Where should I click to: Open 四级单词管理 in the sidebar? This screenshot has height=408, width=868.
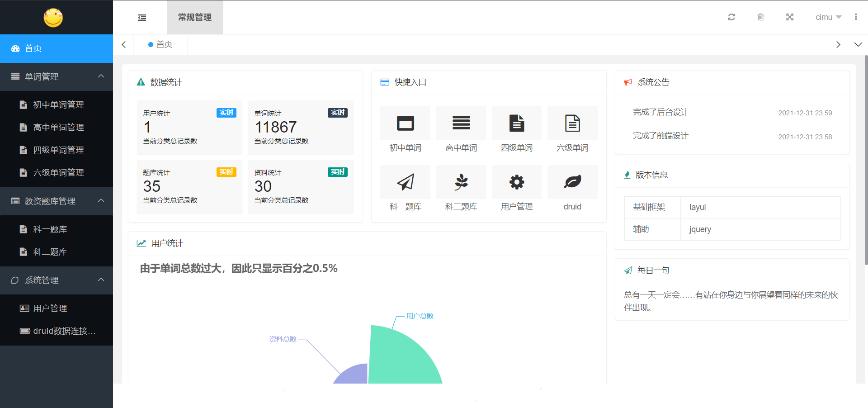58,150
